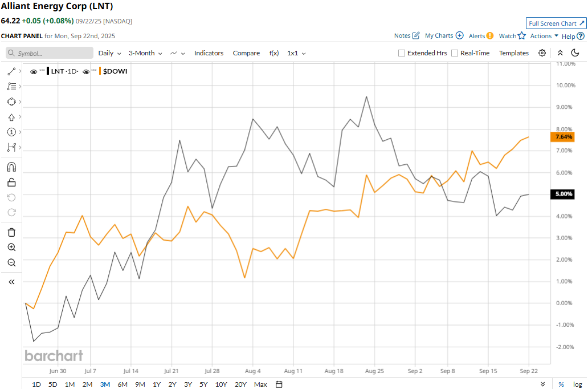This screenshot has height=389, width=588.
Task: Select the trend line drawing tool
Action: coord(11,71)
